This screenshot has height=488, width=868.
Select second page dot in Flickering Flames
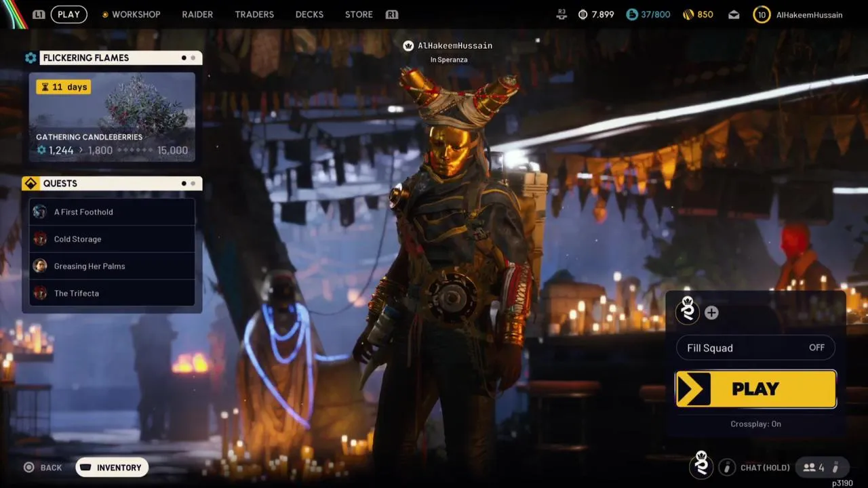coord(193,58)
